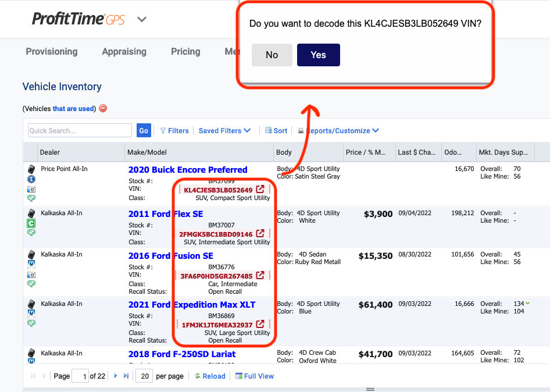Viewport: 550px width, 392px height.
Task: Click the $15,350 price of the Ford Fusion
Action: [x=376, y=256]
